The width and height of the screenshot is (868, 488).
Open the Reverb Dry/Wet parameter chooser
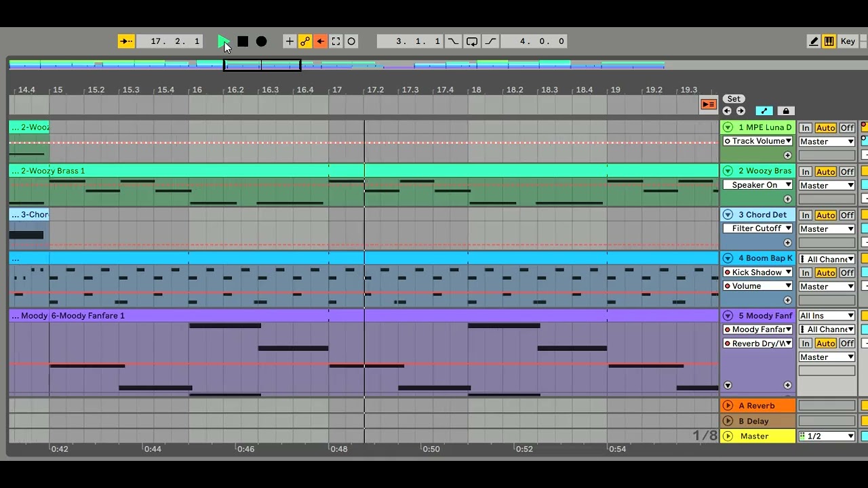coord(758,344)
